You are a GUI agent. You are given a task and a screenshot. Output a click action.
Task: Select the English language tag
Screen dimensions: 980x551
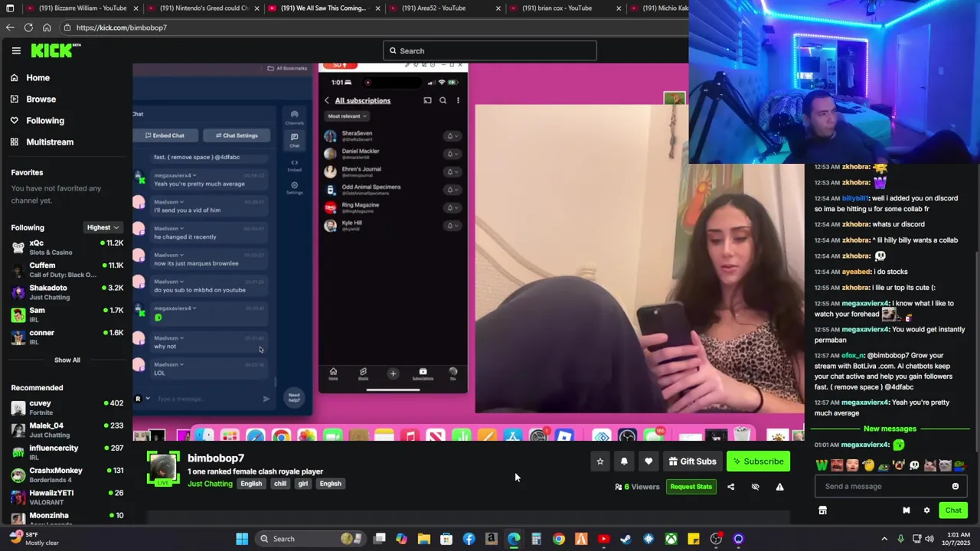coord(251,484)
